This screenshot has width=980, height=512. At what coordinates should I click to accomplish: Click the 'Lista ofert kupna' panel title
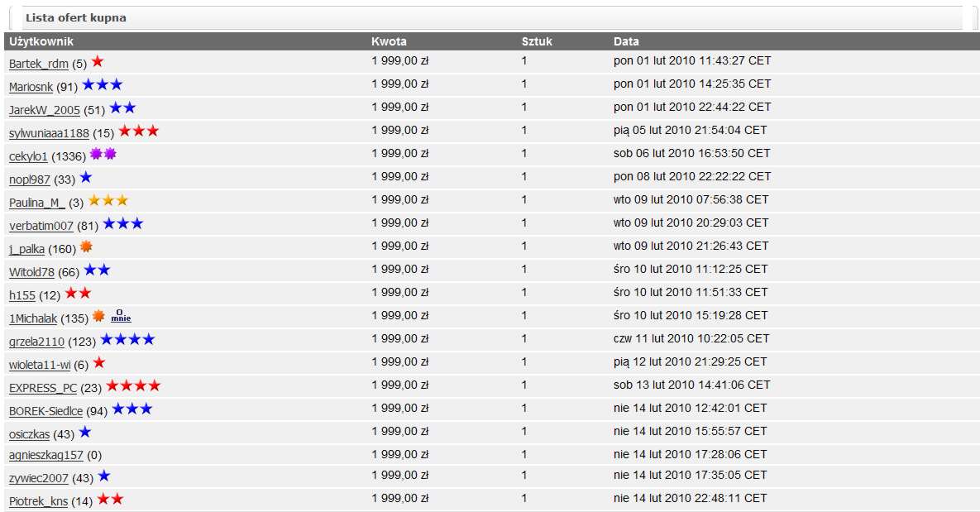click(x=75, y=18)
